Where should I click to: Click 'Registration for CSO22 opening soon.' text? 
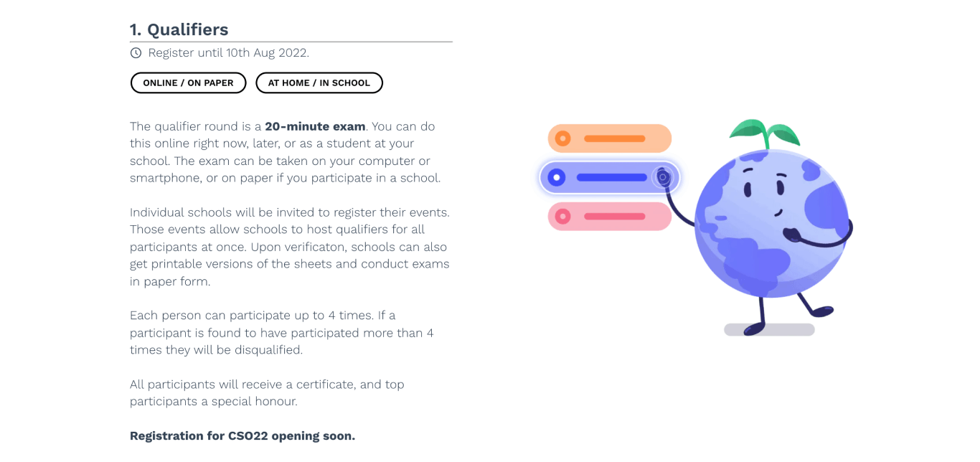click(x=242, y=436)
